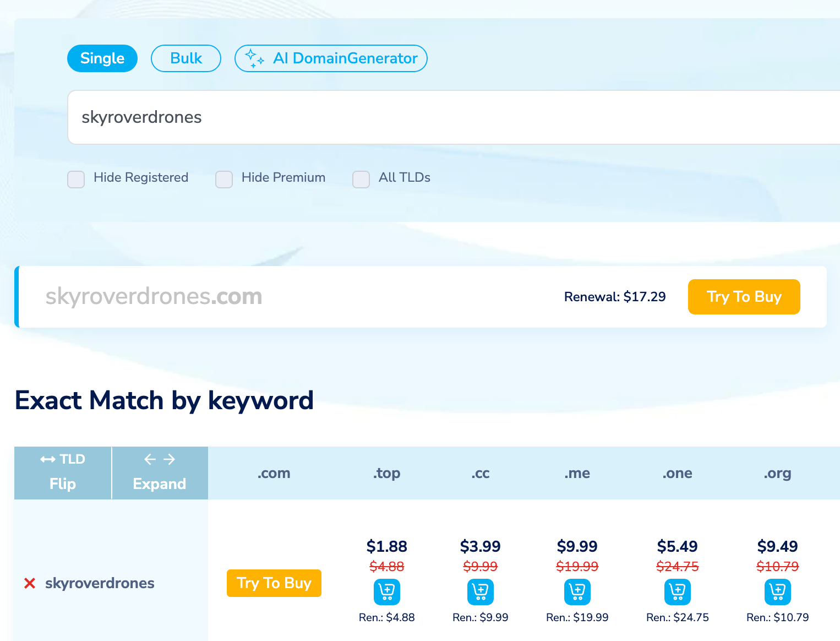Click the domain search input field

tap(440, 117)
